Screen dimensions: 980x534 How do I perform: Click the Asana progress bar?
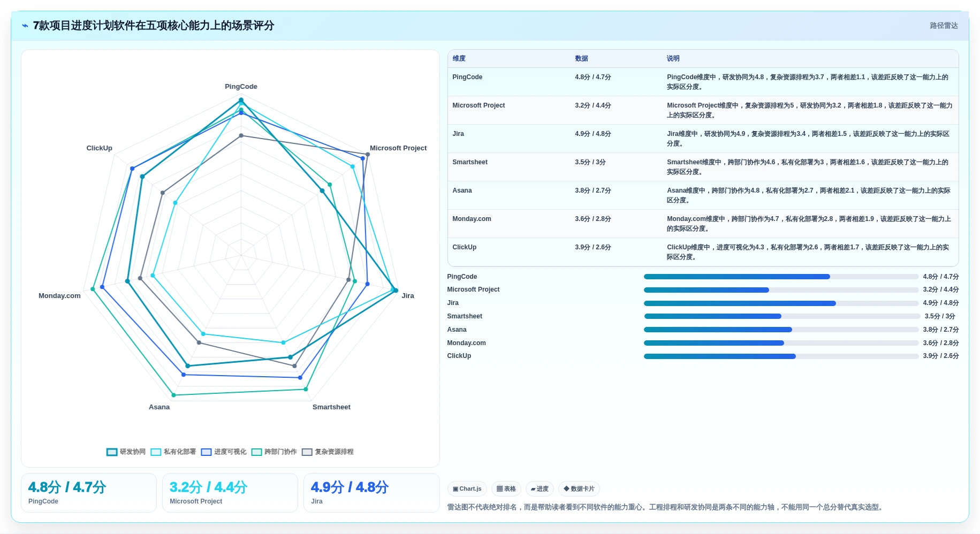781,330
